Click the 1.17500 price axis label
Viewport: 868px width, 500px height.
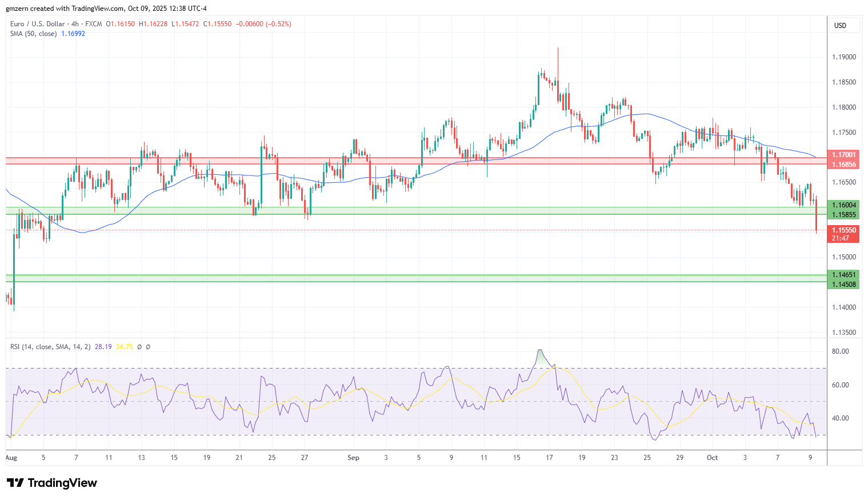click(x=844, y=133)
